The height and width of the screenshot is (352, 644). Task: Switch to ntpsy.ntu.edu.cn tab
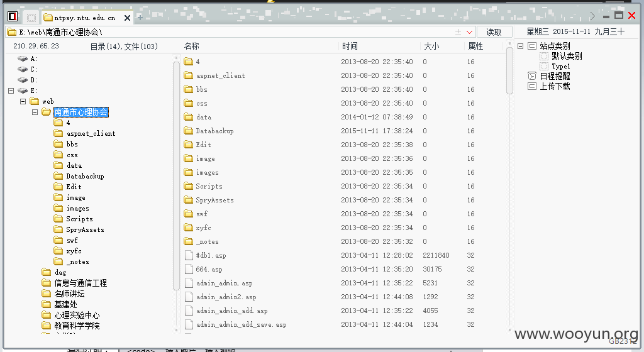pos(85,18)
